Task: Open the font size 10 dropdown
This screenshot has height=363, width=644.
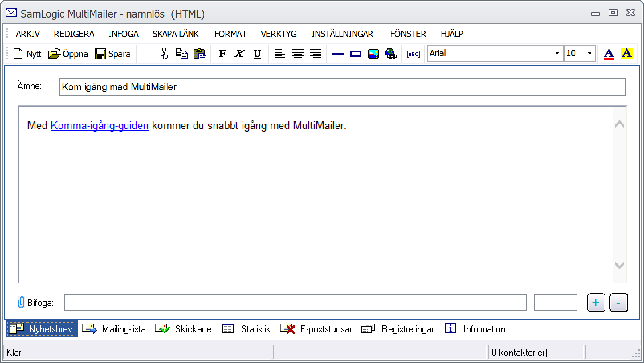Action: 589,53
